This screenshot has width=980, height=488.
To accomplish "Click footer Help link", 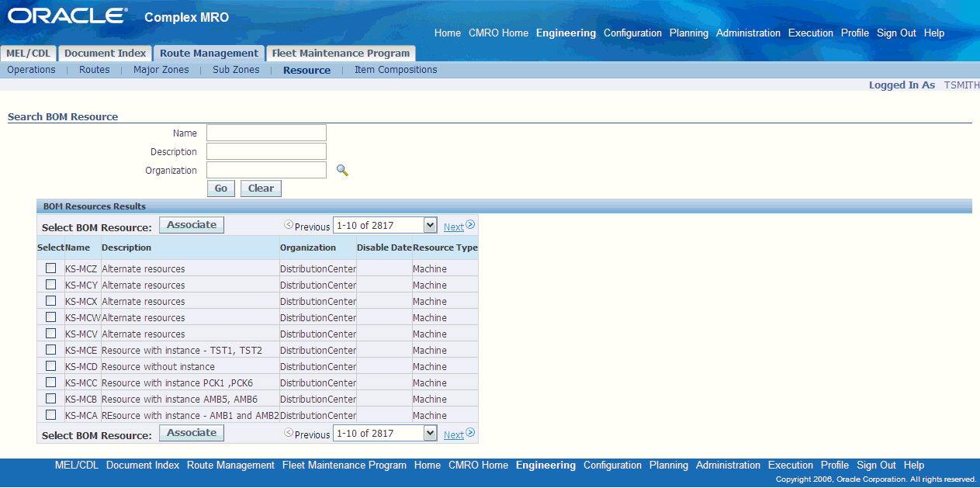I will tap(914, 466).
